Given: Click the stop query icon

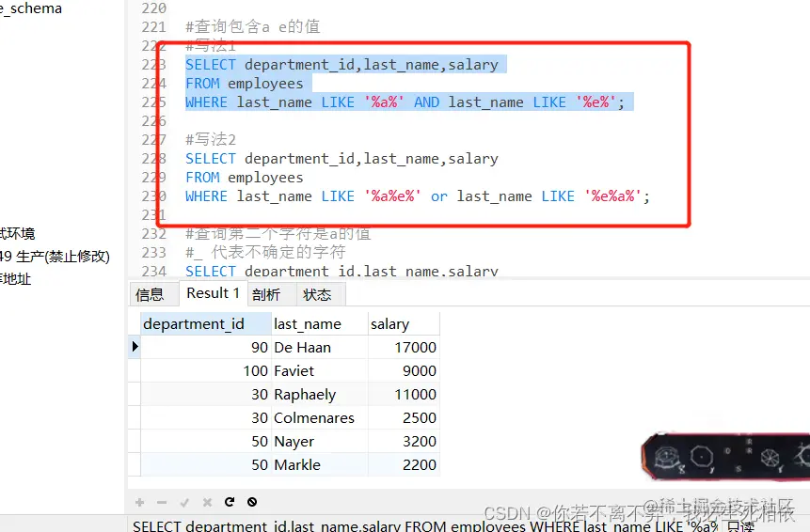Looking at the screenshot, I should (252, 502).
